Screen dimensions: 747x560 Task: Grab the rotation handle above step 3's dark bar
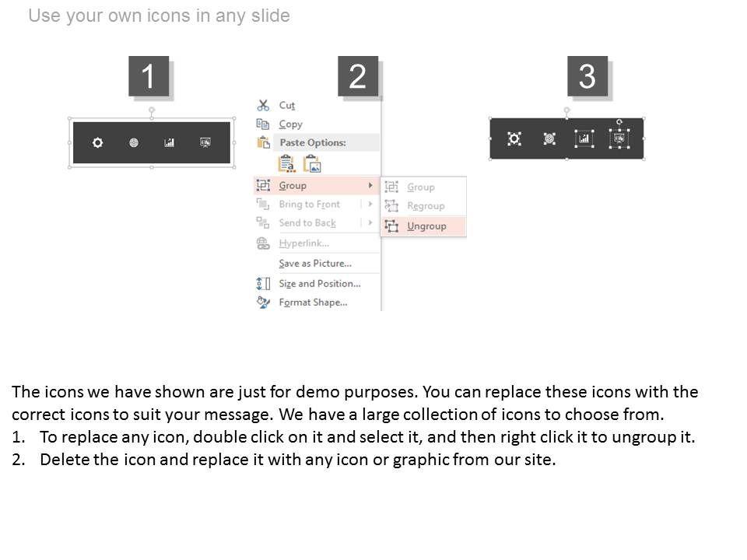click(566, 110)
